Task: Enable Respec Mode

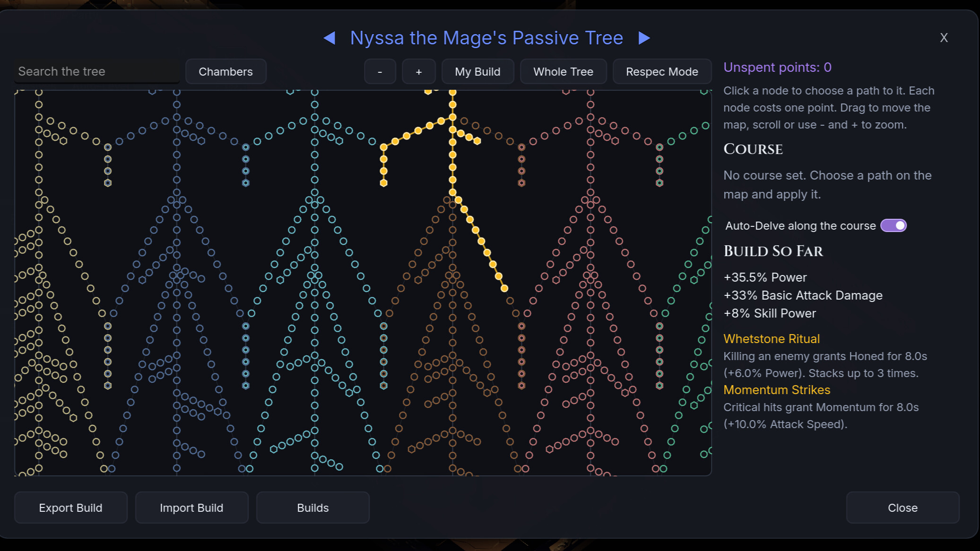Action: (662, 72)
